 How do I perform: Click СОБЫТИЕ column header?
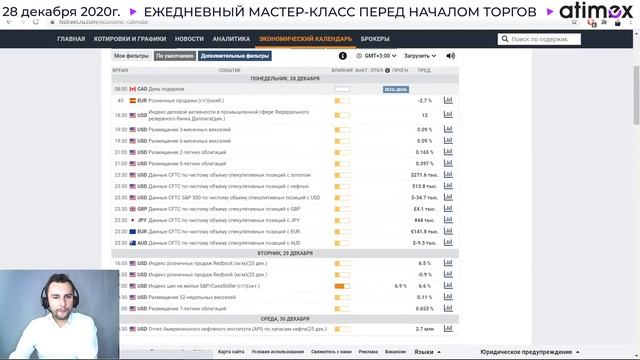229,70
